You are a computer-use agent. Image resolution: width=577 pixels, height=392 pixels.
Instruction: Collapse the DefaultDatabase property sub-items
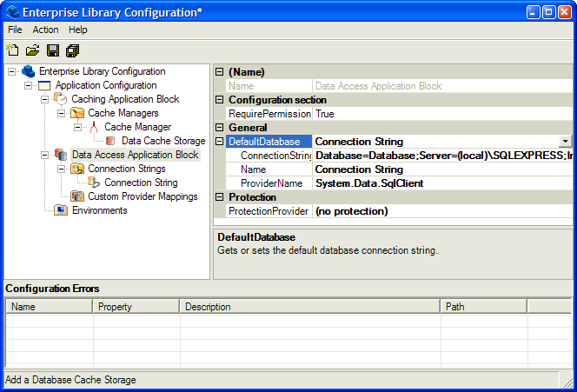(x=219, y=142)
